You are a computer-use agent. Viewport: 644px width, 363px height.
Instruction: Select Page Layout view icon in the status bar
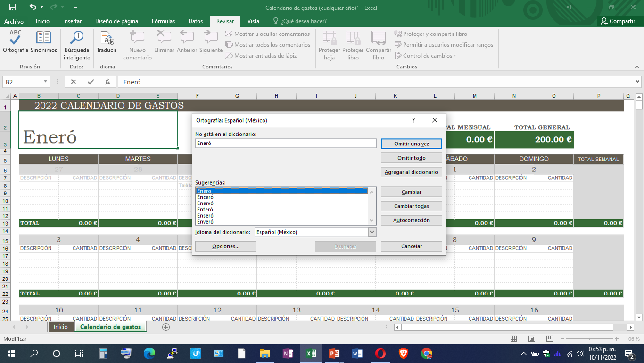(532, 339)
